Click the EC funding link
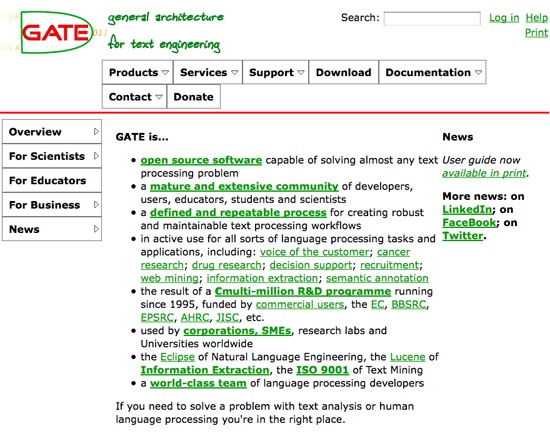This screenshot has height=440, width=550. click(x=377, y=305)
